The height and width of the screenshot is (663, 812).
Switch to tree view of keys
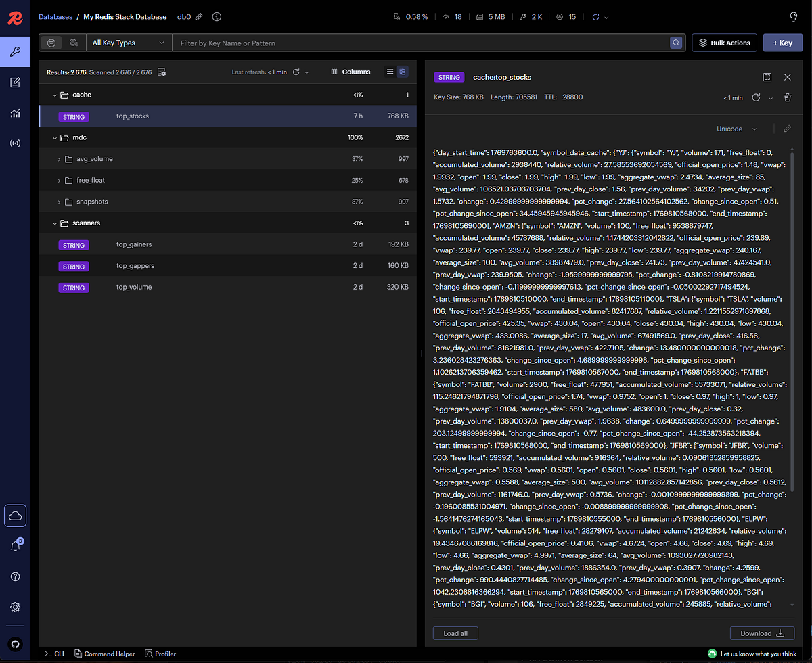[x=403, y=72]
